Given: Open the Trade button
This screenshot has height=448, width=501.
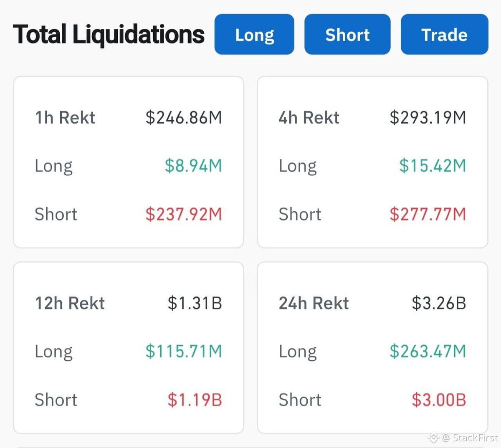Looking at the screenshot, I should [x=444, y=34].
